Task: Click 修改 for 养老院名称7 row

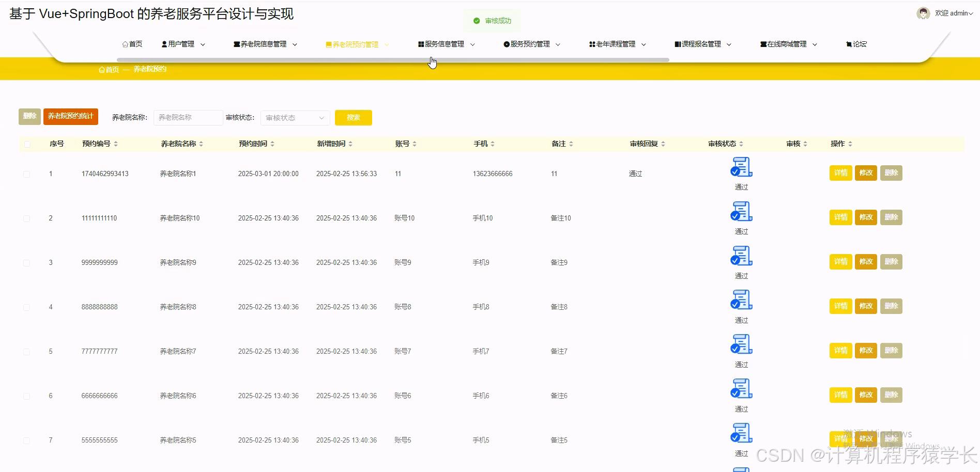Action: [x=866, y=351]
